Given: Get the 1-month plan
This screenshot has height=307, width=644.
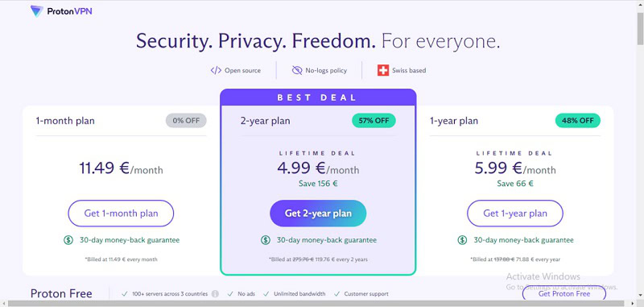Looking at the screenshot, I should 121,214.
